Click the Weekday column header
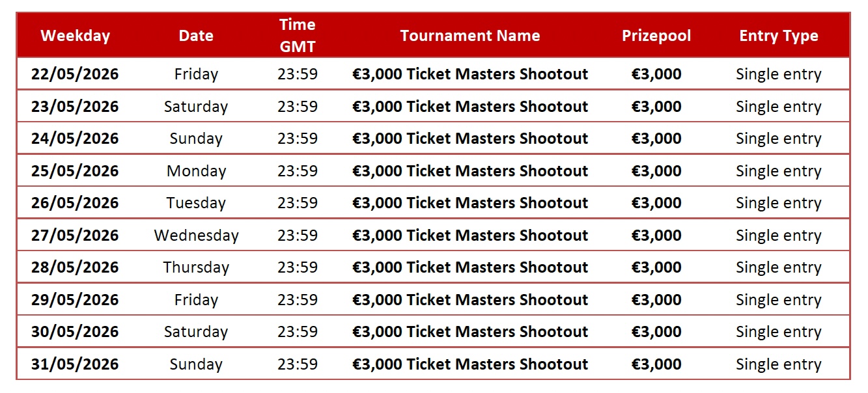Viewport: 868px width, 393px height. (75, 36)
